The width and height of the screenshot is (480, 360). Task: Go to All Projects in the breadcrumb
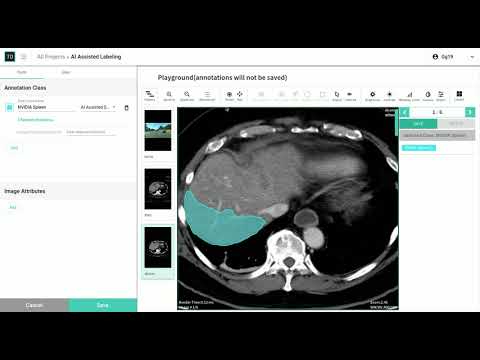[x=51, y=57]
